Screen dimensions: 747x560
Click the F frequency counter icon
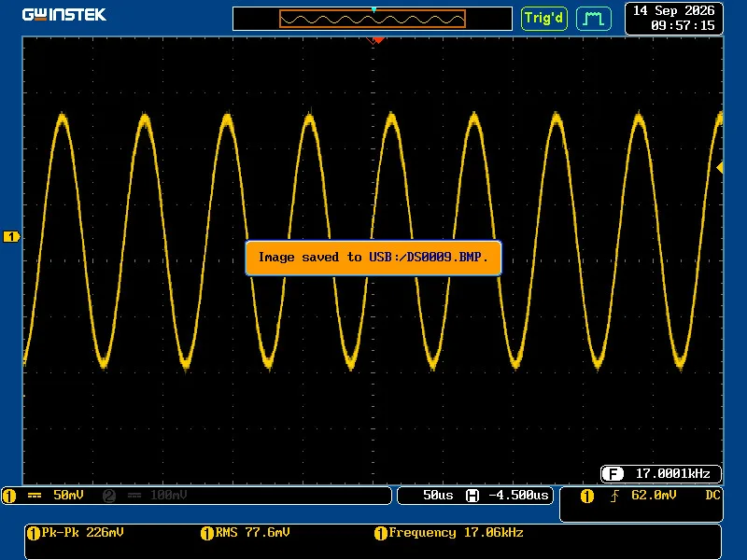tap(613, 474)
